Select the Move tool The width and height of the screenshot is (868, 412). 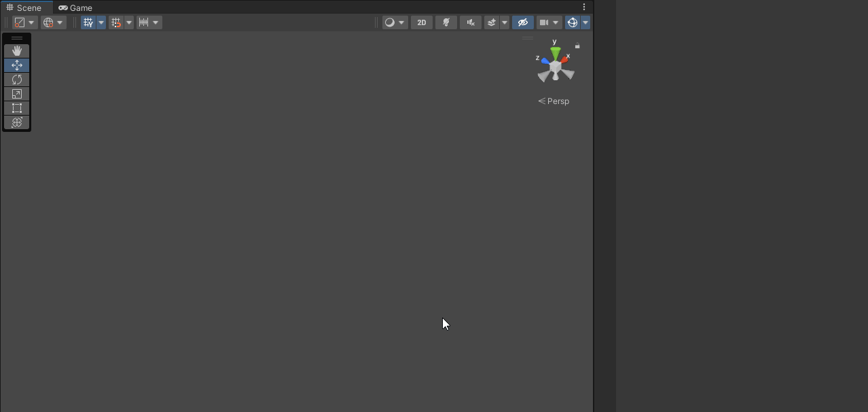(16, 65)
